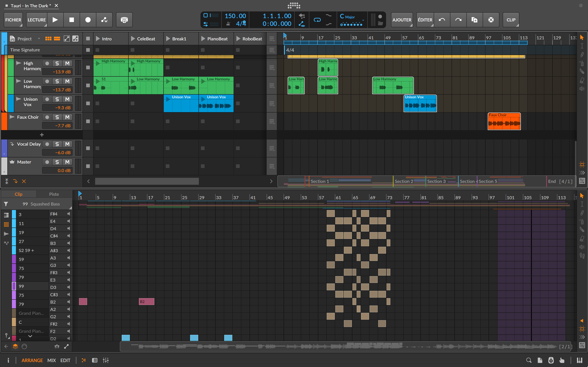The height and width of the screenshot is (367, 588).
Task: Open the FICHIER menu
Action: (13, 20)
